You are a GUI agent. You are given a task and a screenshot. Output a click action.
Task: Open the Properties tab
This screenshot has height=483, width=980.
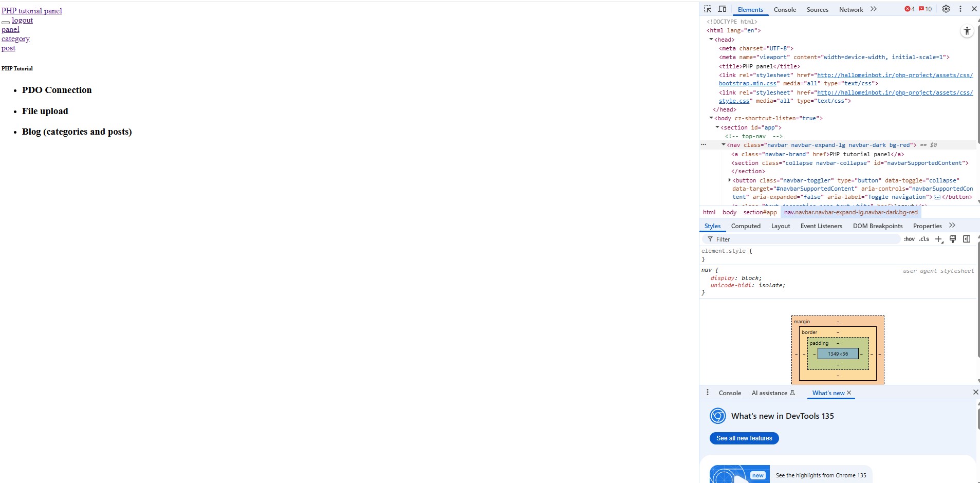tap(927, 226)
